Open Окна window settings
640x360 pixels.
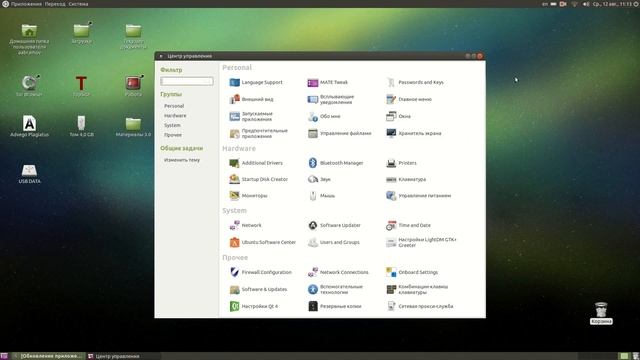(x=398, y=116)
